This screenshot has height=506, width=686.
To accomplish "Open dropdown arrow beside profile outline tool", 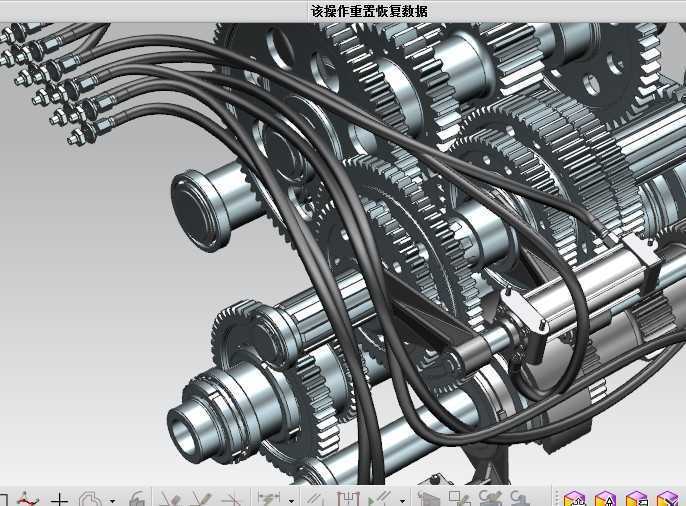I will coord(113,501).
